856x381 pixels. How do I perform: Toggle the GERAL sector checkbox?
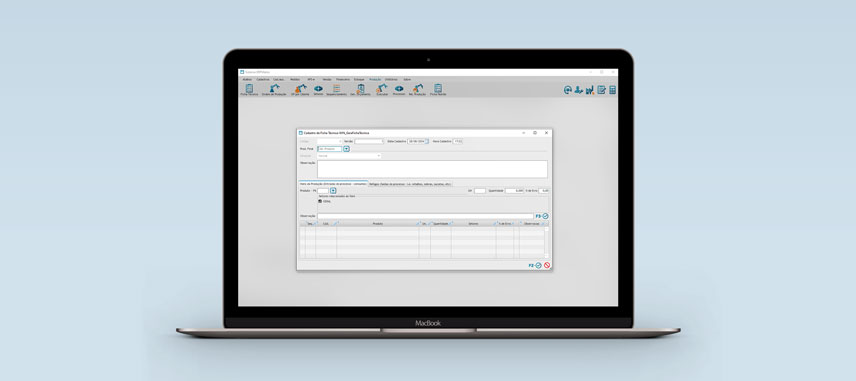click(320, 201)
